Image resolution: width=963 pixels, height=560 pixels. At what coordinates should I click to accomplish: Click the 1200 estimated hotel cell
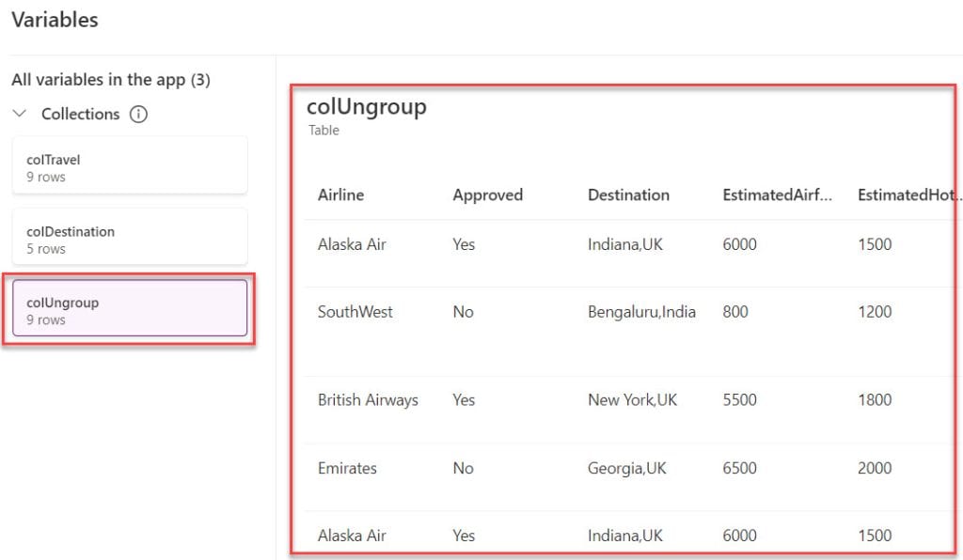click(875, 312)
